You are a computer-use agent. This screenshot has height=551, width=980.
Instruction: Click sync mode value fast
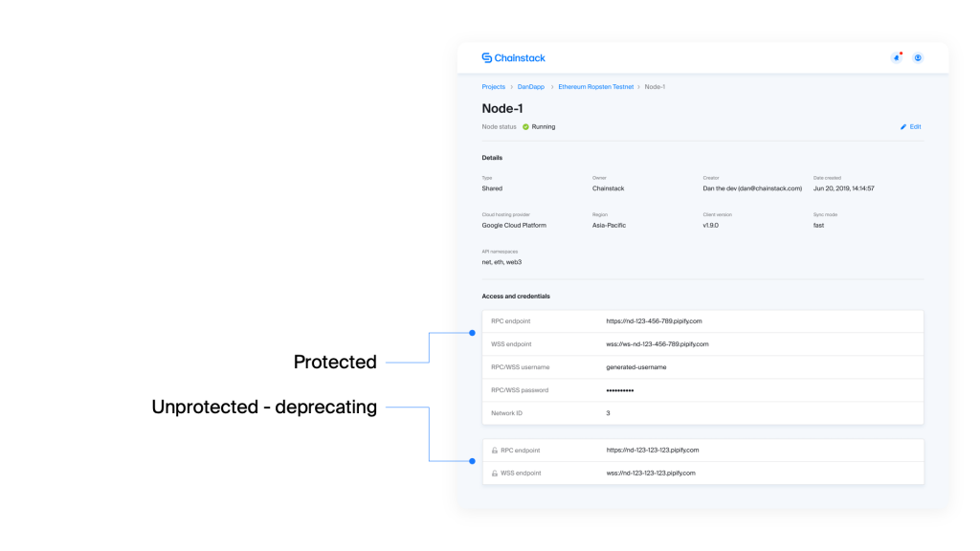pyautogui.click(x=818, y=225)
